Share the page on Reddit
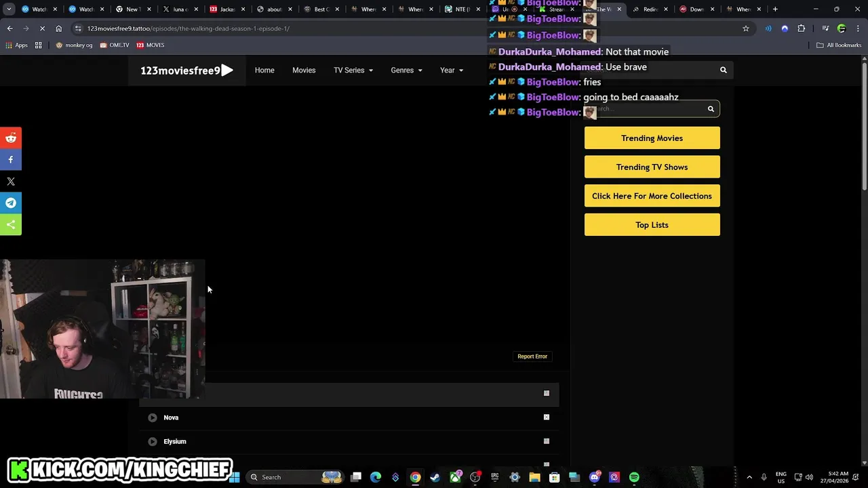 pos(11,138)
